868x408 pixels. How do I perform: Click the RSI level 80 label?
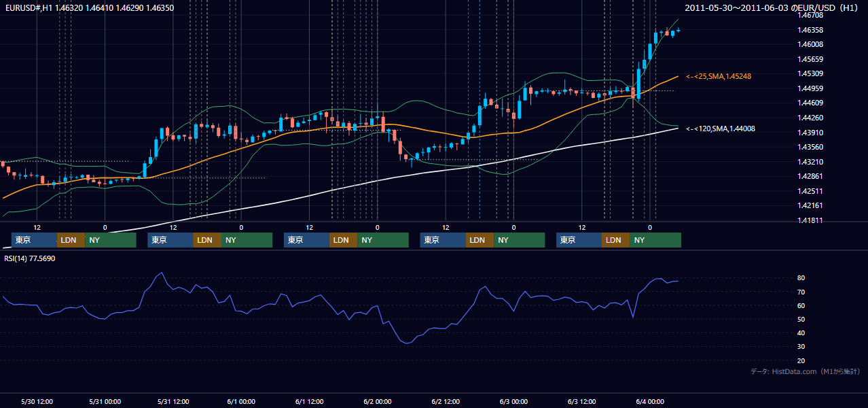click(801, 278)
